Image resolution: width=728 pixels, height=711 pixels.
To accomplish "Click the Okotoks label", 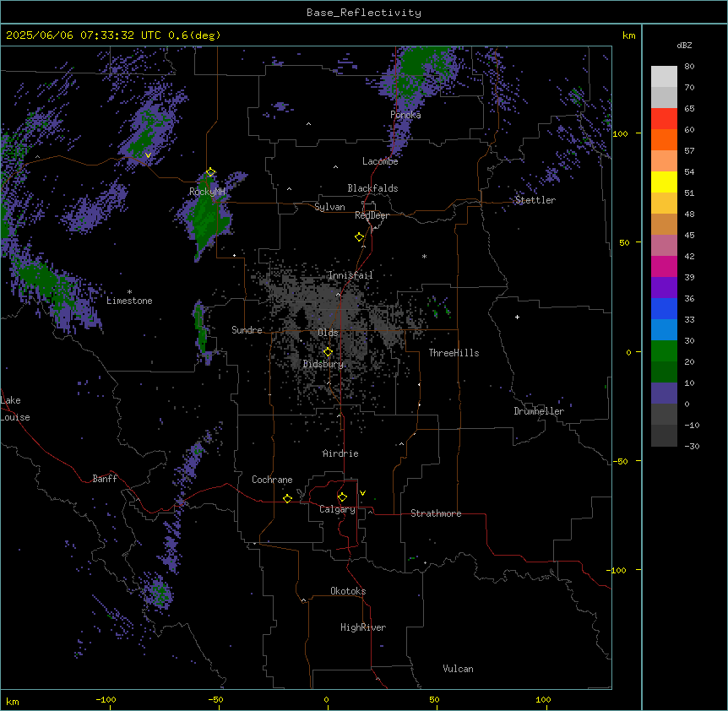I will 348,591.
